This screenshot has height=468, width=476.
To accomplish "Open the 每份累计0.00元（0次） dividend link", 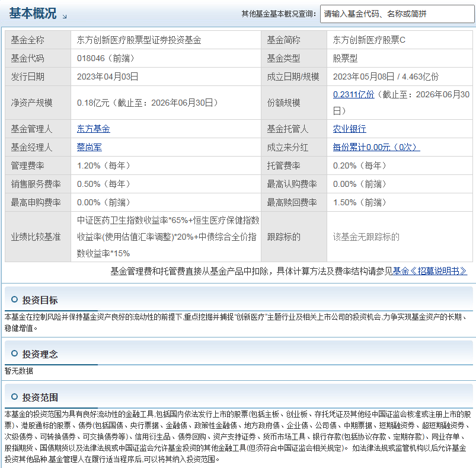I will coord(376,147).
